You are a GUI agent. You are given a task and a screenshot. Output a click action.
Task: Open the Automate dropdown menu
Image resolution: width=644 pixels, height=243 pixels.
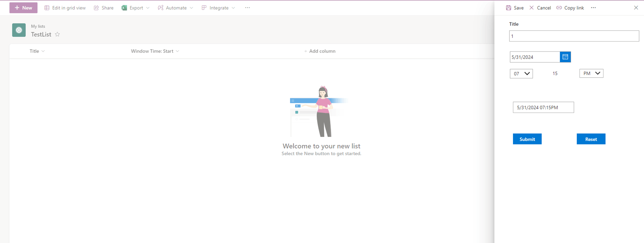[x=175, y=8]
